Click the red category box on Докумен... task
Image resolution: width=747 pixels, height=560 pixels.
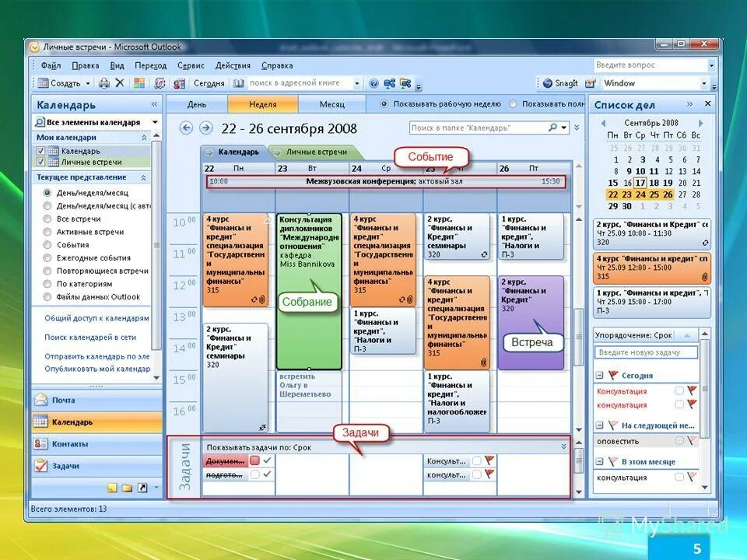pyautogui.click(x=255, y=460)
